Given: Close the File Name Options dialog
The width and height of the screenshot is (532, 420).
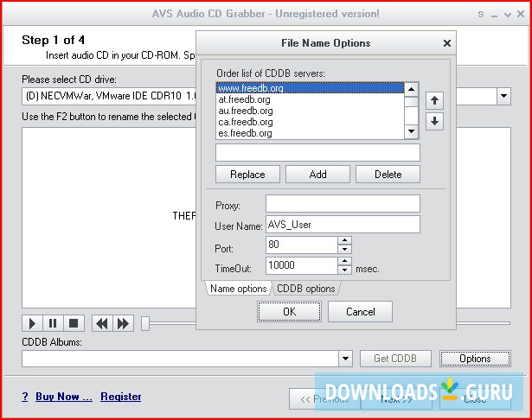Looking at the screenshot, I should tap(447, 43).
